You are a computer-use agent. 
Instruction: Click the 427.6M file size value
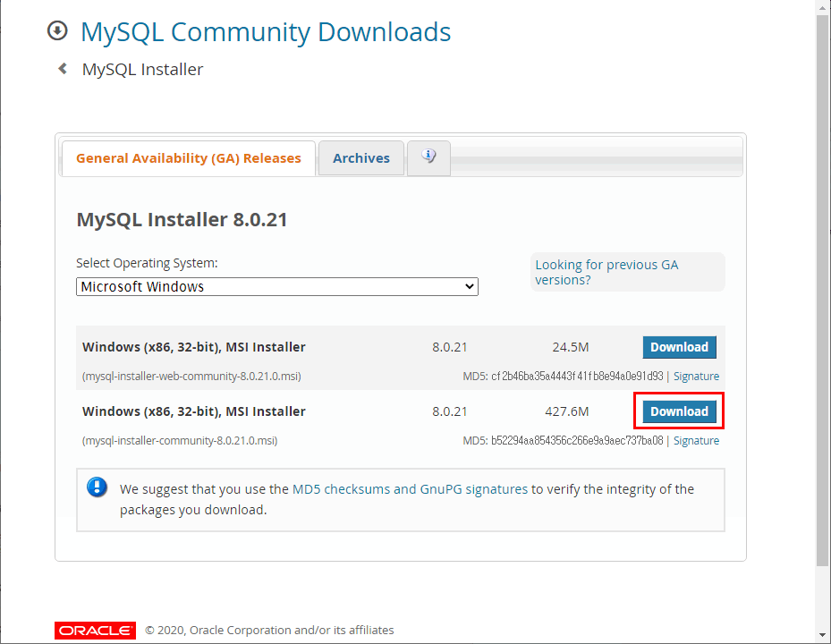(566, 411)
